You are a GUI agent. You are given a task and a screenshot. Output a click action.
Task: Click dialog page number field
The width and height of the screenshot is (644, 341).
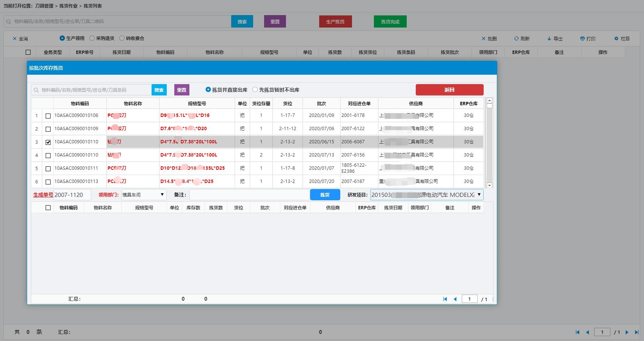(x=469, y=299)
